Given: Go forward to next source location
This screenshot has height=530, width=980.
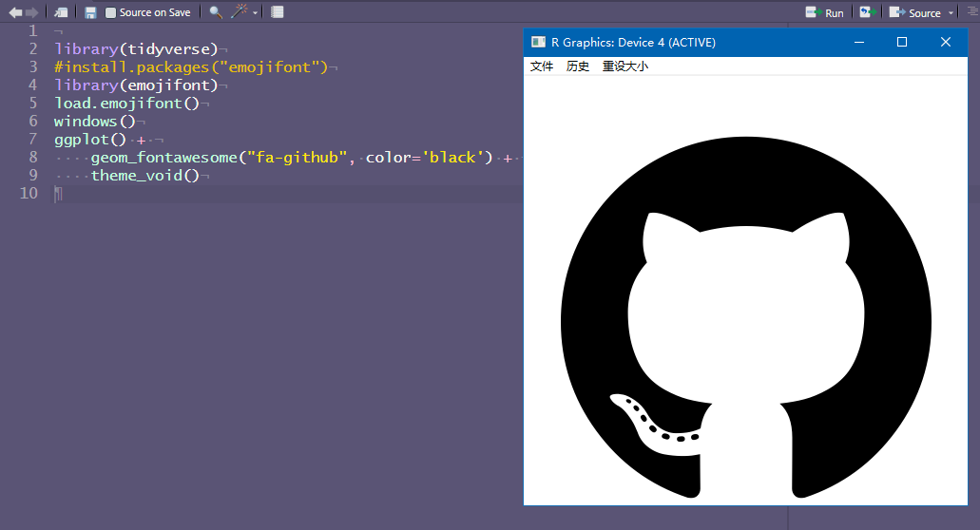Looking at the screenshot, I should pos(32,12).
